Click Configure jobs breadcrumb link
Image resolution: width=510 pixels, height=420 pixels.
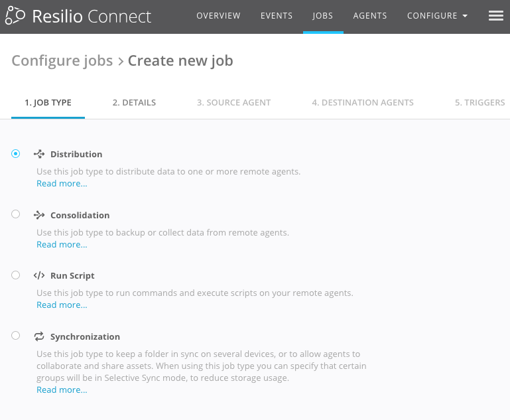(62, 61)
